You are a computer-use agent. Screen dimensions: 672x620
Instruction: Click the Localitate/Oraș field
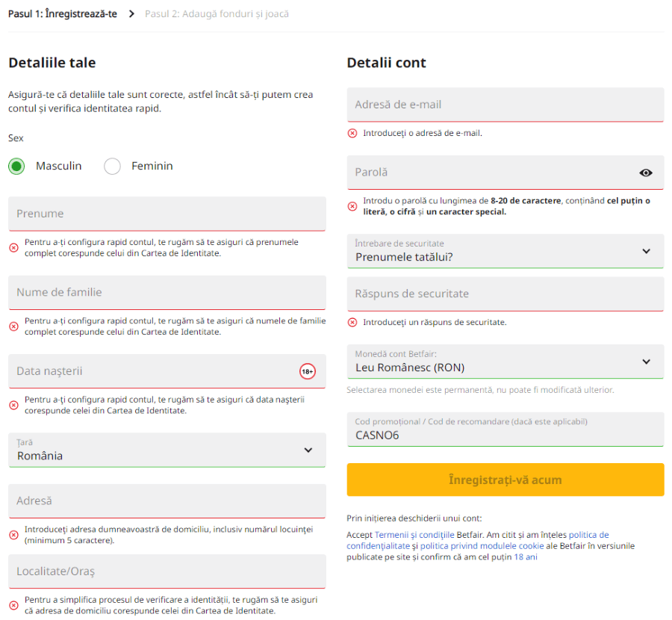(167, 571)
